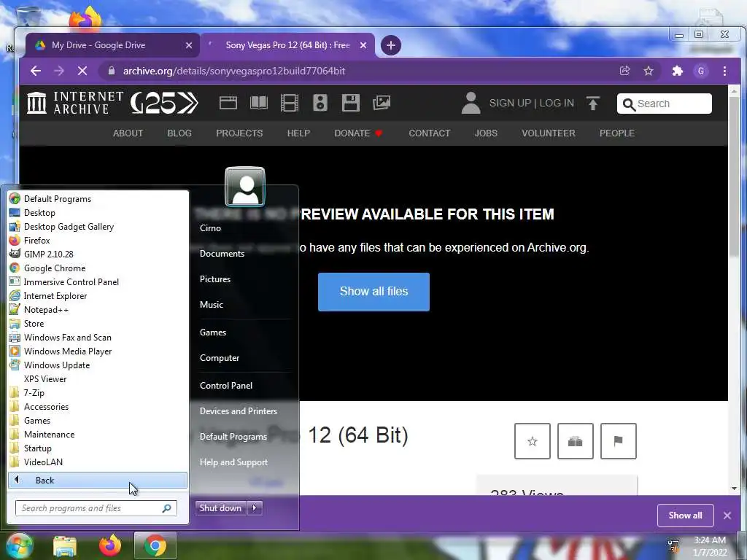
Task: Select the Sony Vegas Pro 12 tab
Action: (287, 45)
